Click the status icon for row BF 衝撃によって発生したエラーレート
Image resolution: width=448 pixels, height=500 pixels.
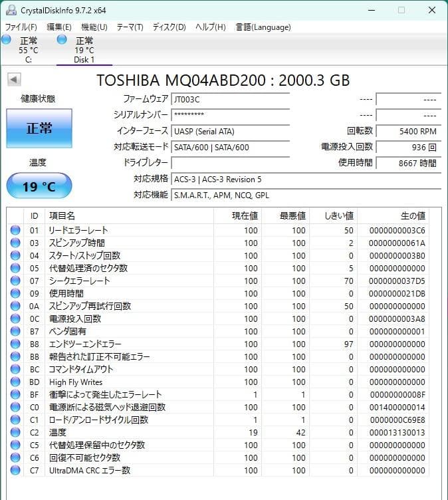15,394
